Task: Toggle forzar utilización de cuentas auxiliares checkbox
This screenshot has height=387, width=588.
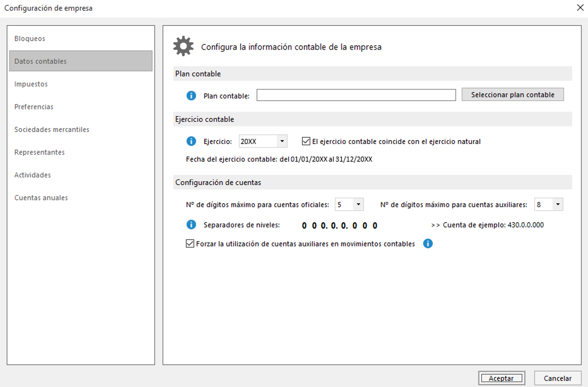Action: 190,243
